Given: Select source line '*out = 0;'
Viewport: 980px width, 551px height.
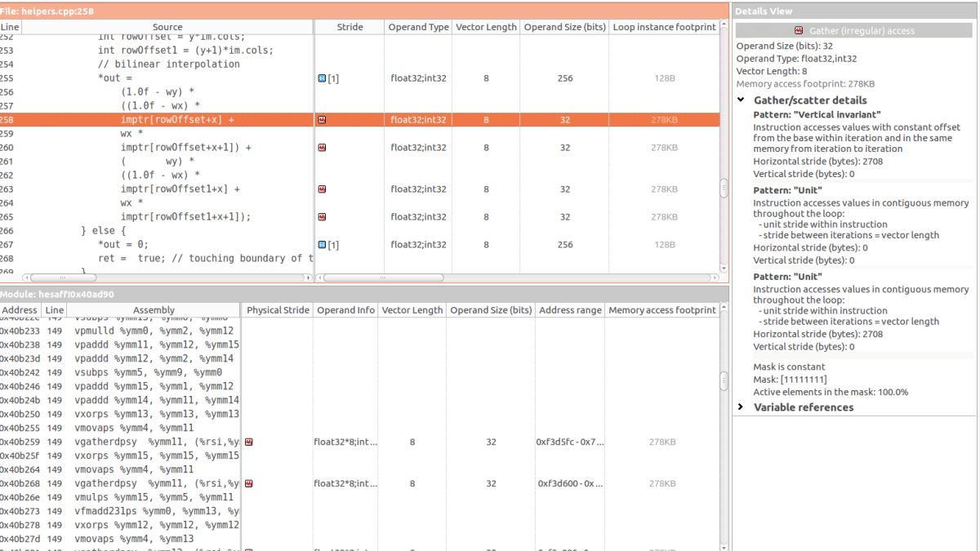Looking at the screenshot, I should coord(123,245).
